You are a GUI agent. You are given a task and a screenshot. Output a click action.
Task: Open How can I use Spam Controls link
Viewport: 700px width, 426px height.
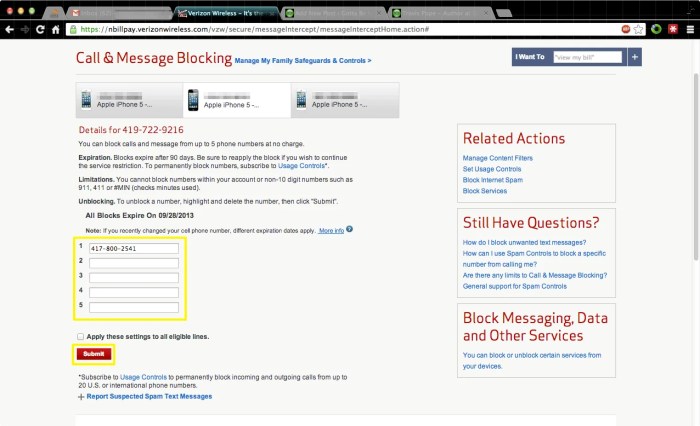tap(534, 259)
